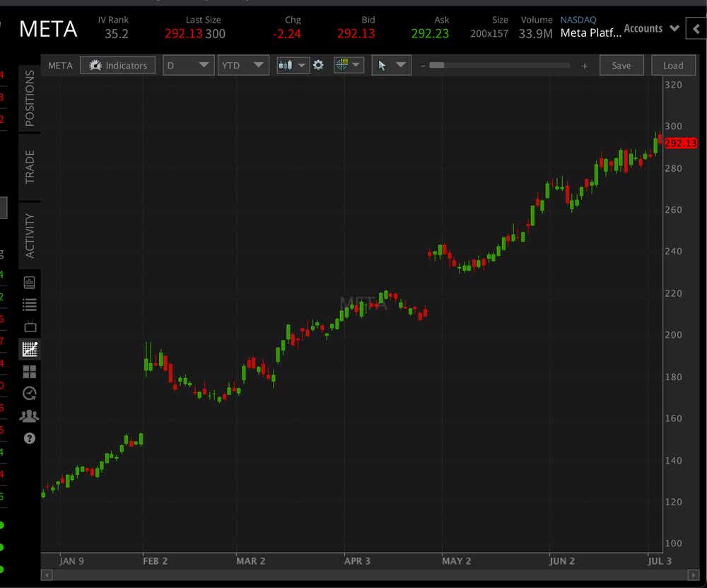The width and height of the screenshot is (707, 588).
Task: Click the NASDAQ exchange link
Action: (578, 20)
